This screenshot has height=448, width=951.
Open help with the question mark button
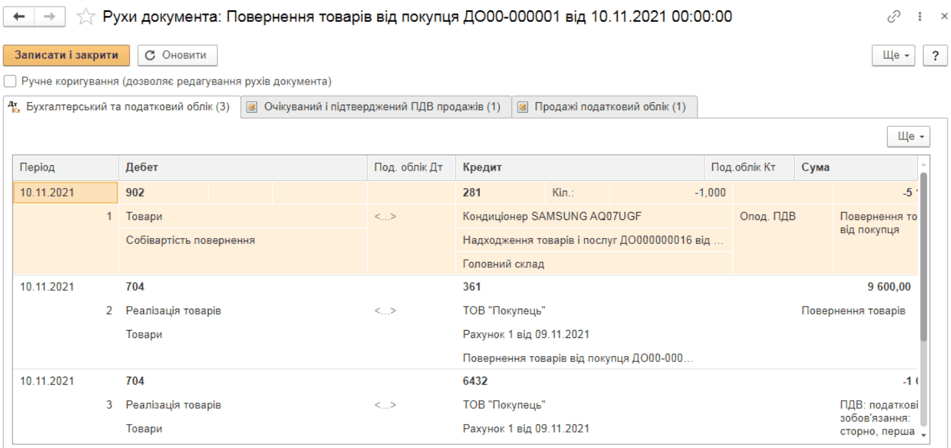pos(935,56)
